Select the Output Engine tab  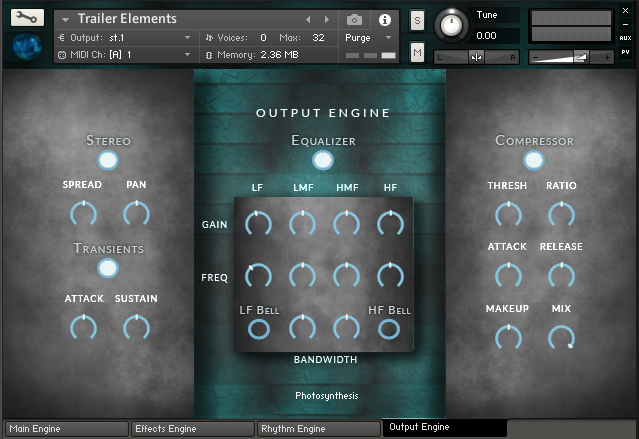pos(445,428)
